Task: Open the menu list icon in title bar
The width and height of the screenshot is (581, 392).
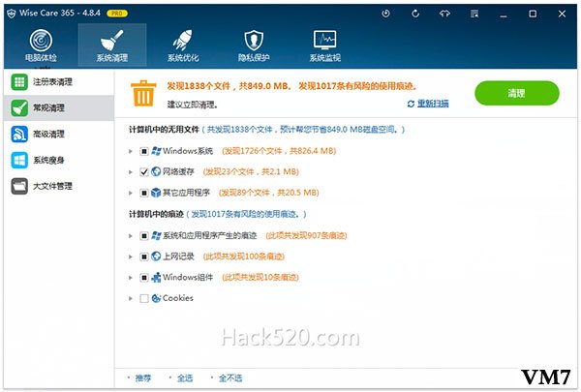Action: pos(474,14)
